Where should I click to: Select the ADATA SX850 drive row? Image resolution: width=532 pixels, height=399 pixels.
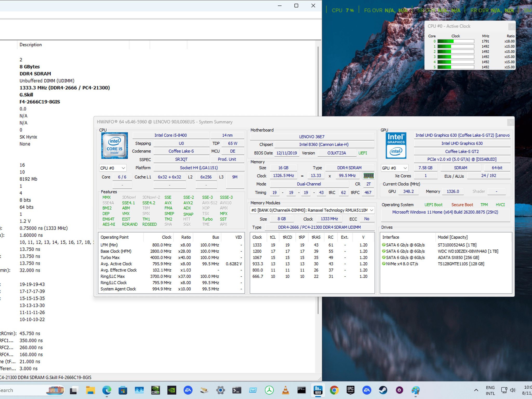(x=446, y=257)
